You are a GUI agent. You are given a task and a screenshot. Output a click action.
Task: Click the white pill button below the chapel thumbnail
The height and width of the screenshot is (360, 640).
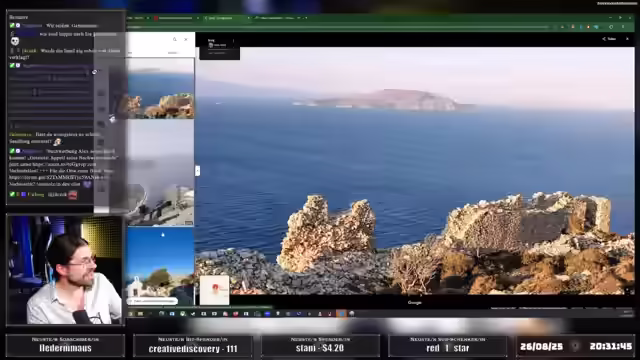[153, 301]
